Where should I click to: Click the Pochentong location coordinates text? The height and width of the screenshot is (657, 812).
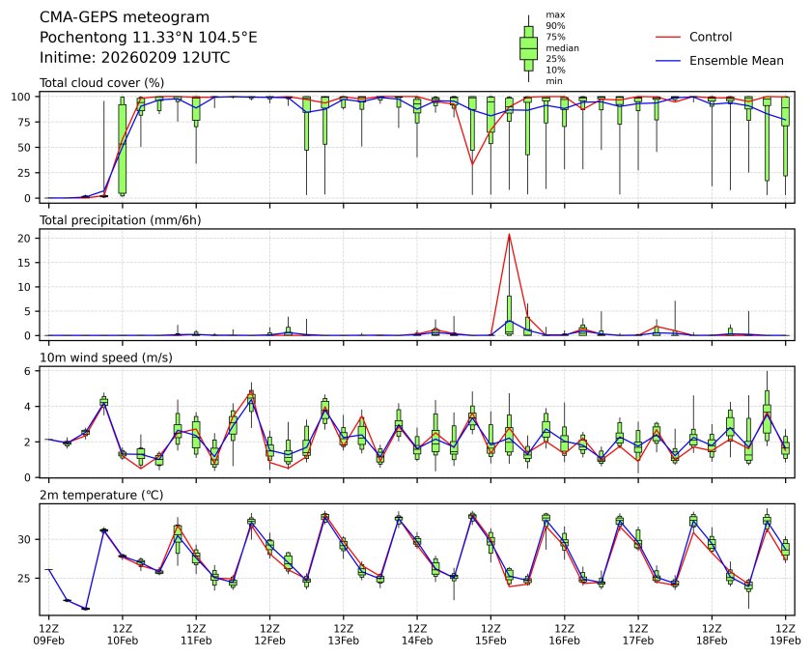[x=148, y=38]
